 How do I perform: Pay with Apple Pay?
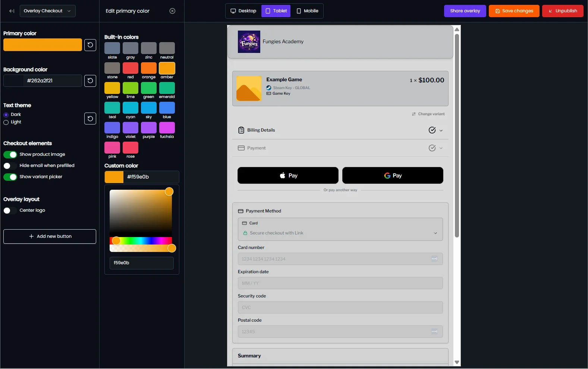pyautogui.click(x=288, y=176)
